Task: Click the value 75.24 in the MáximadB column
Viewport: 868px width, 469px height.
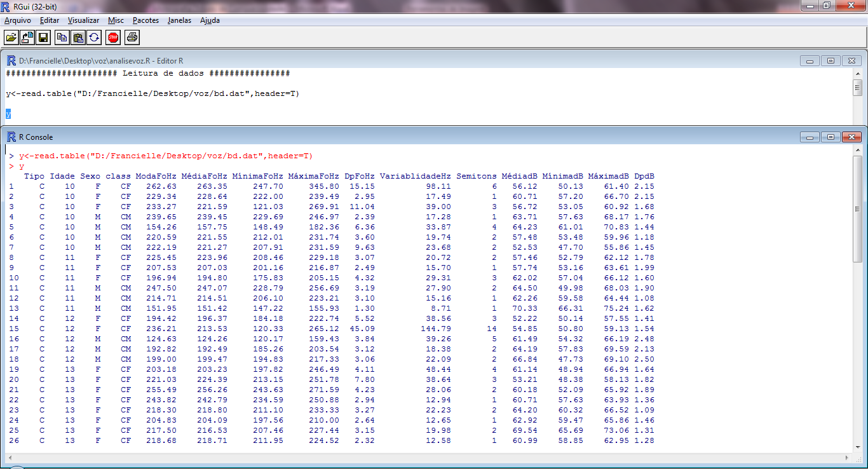Action: 616,308
